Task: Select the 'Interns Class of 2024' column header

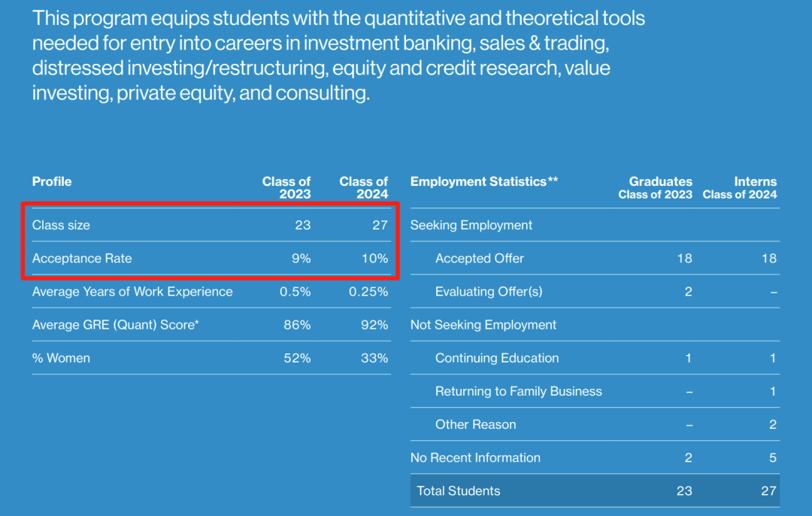Action: [740, 187]
